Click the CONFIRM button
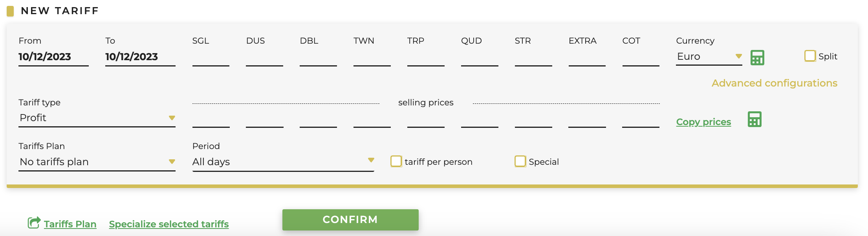This screenshot has width=868, height=236. 350,219
